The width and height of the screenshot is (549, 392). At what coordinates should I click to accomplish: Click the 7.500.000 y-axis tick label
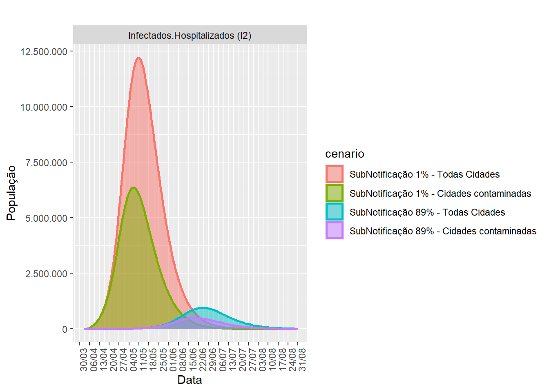point(46,163)
